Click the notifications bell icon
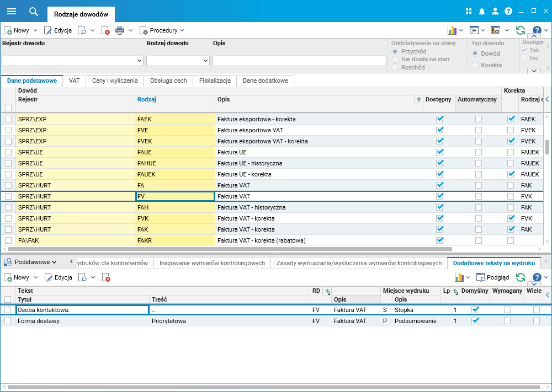The width and height of the screenshot is (552, 392). 482,11
